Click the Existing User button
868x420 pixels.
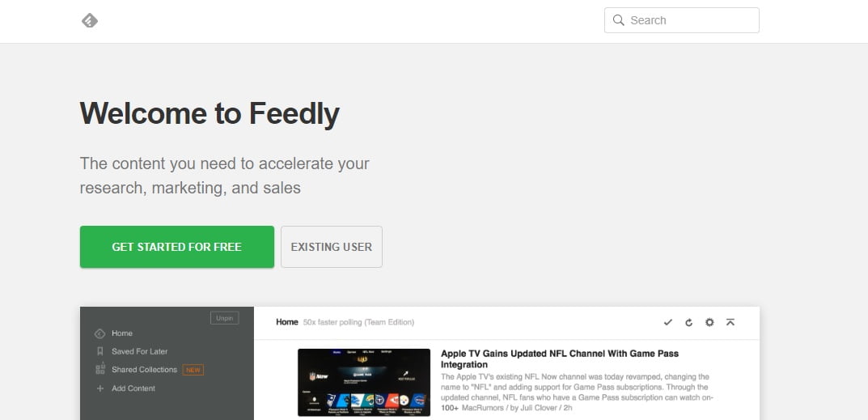[332, 247]
